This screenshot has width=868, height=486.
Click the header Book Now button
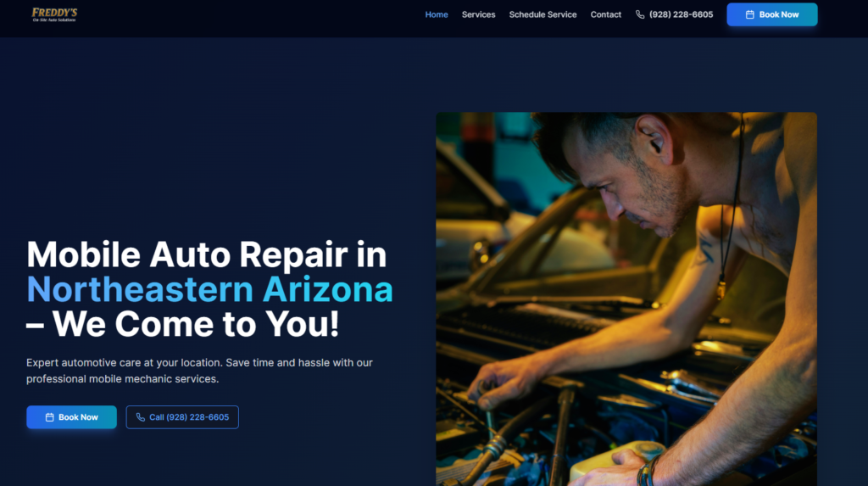(771, 14)
